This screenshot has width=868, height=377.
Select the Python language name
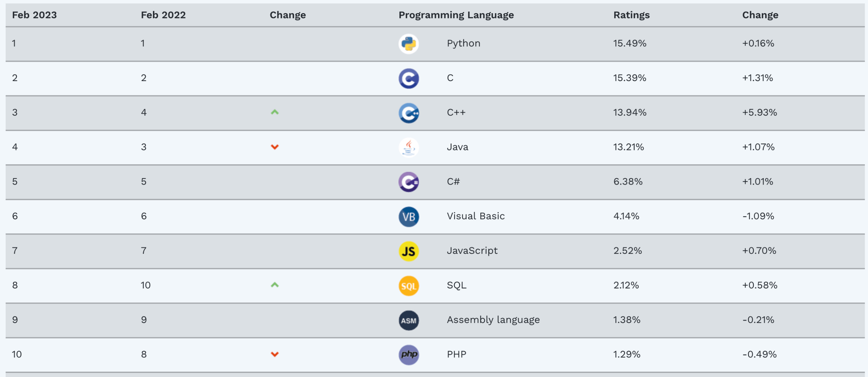(x=463, y=43)
